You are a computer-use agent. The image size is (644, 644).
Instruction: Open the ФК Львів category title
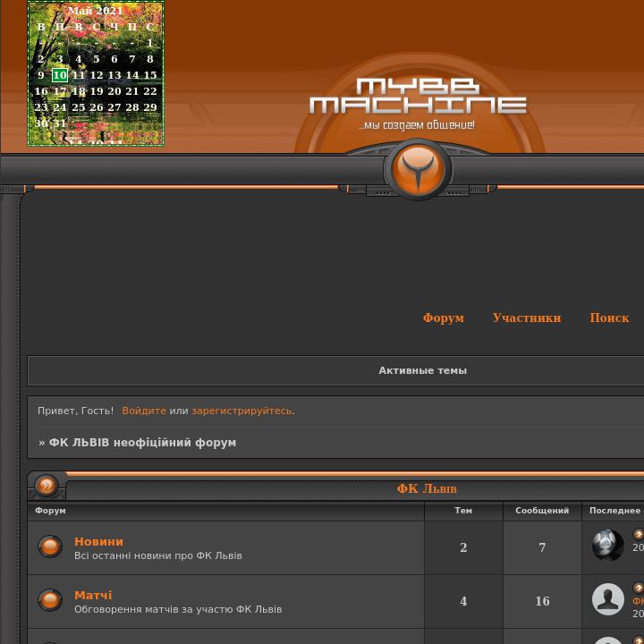[427, 488]
